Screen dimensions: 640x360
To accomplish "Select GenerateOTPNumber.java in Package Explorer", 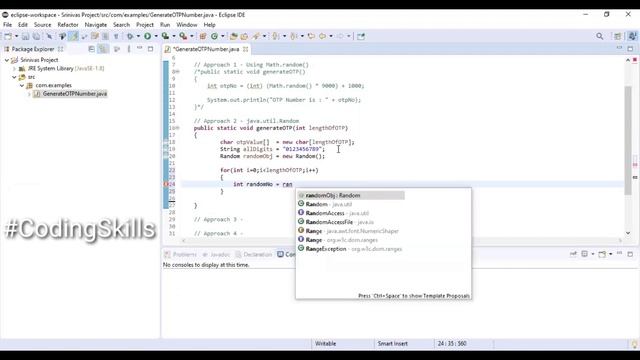I will tap(70, 94).
